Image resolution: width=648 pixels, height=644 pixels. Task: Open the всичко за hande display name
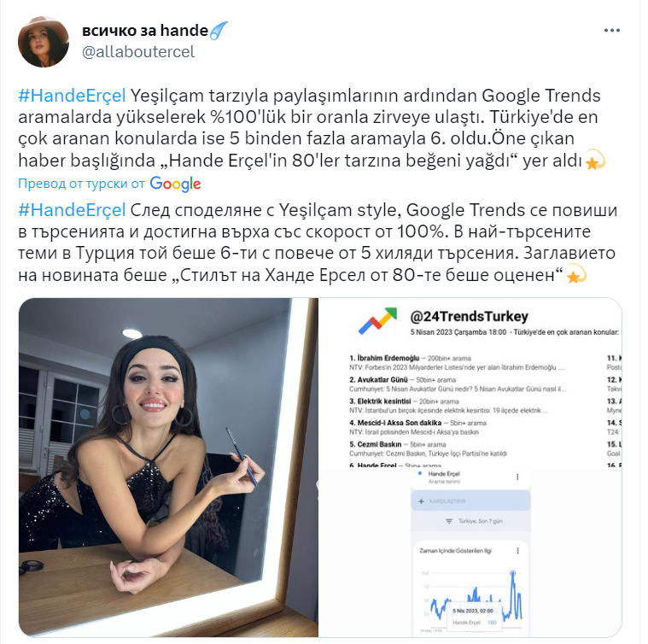[145, 30]
